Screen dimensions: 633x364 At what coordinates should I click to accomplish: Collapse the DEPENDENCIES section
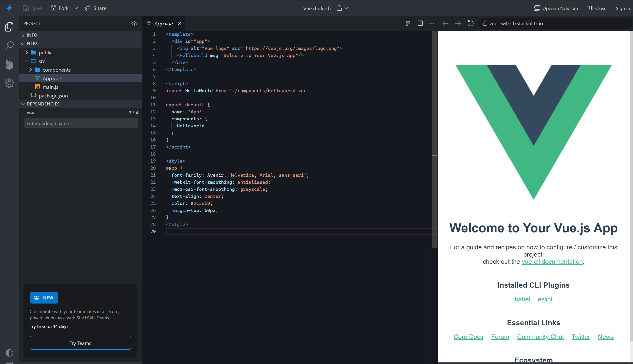pos(80,104)
